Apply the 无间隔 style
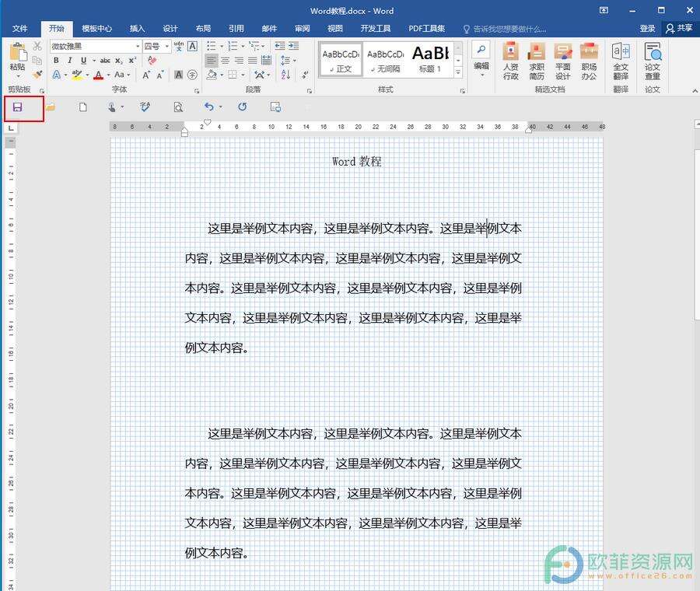Screen dimensions: 700x591 point(385,60)
